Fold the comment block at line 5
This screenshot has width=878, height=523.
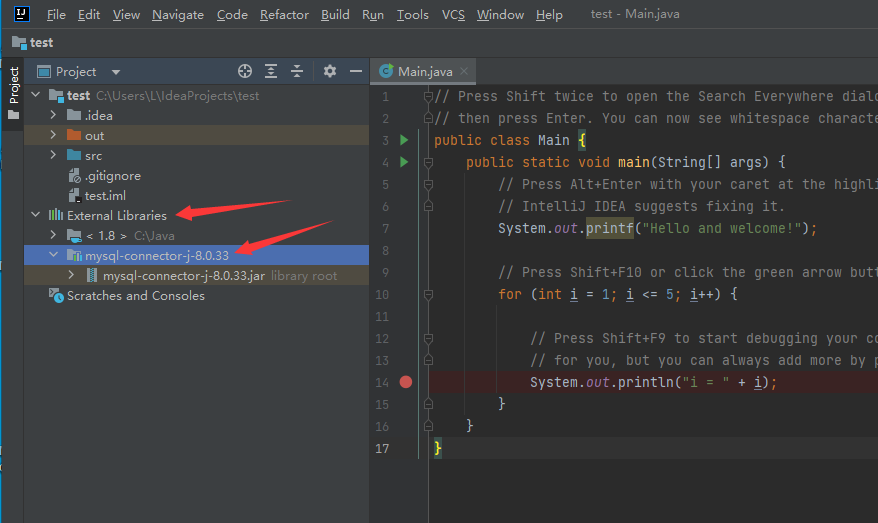point(428,184)
